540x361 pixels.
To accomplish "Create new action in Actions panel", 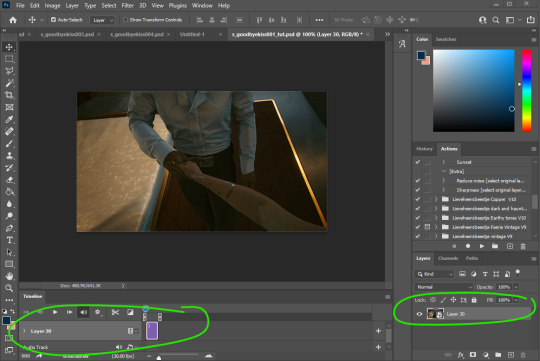I will [x=510, y=246].
